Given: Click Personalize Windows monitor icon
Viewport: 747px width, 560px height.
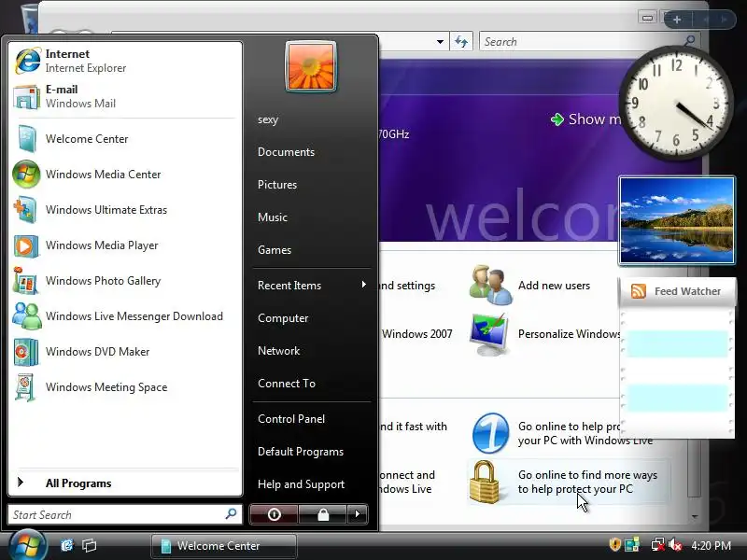Looking at the screenshot, I should pyautogui.click(x=489, y=334).
